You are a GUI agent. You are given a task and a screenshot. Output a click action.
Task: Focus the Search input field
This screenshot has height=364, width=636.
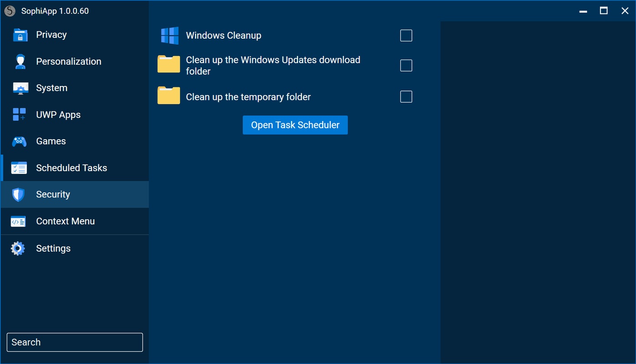pyautogui.click(x=75, y=342)
